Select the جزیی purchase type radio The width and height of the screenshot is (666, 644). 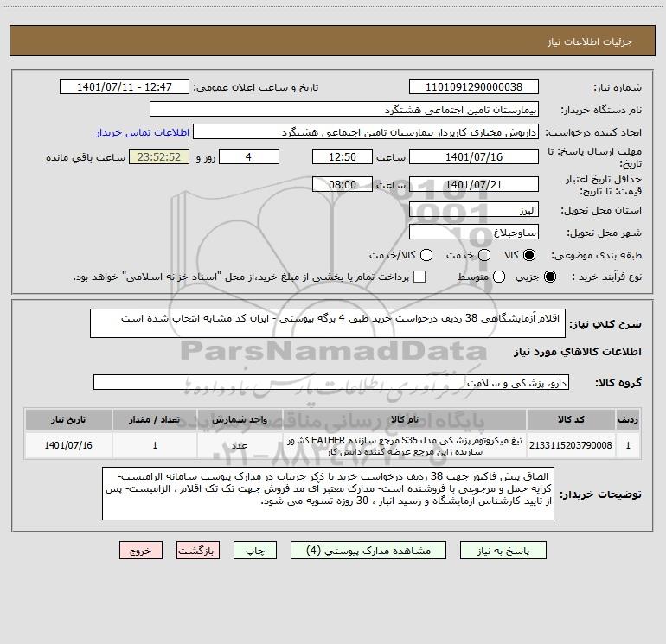(549, 277)
